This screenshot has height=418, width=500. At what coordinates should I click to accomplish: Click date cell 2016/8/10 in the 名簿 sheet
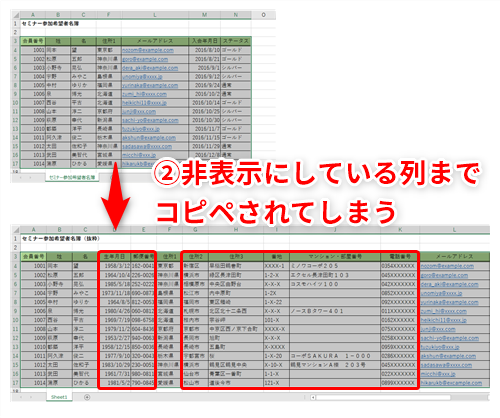(x=204, y=50)
